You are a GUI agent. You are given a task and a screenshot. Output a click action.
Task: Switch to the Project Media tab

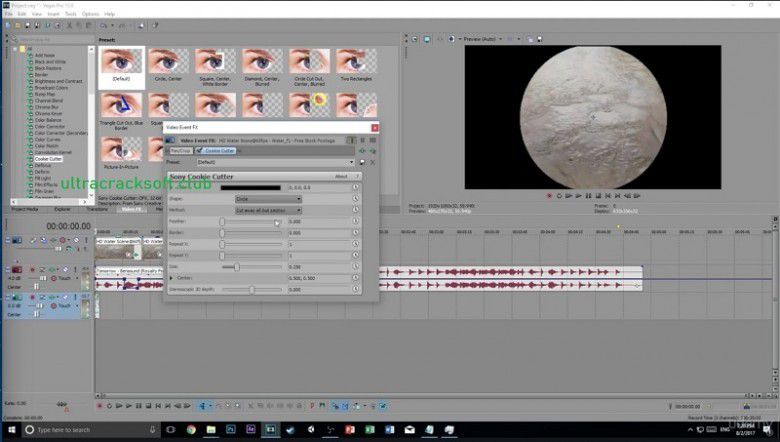tap(25, 209)
